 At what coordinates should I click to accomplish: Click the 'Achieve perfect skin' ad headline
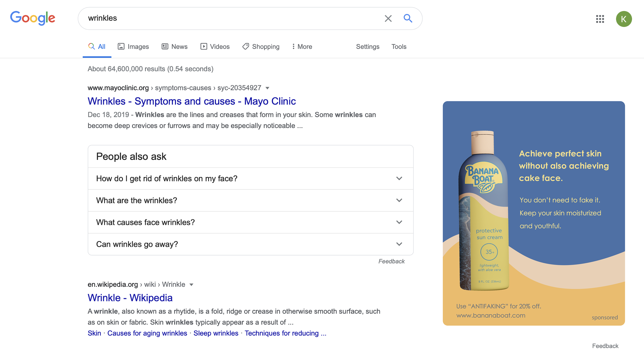[564, 166]
